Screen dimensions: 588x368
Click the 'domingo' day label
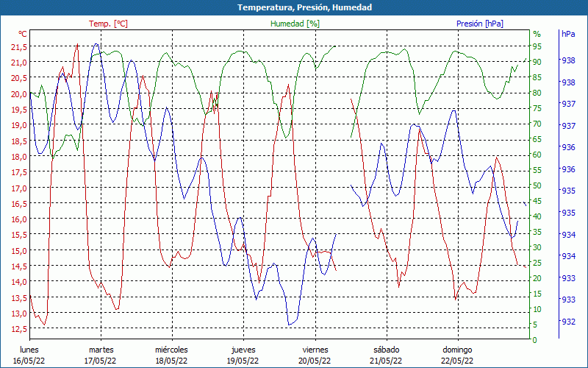[x=457, y=350]
